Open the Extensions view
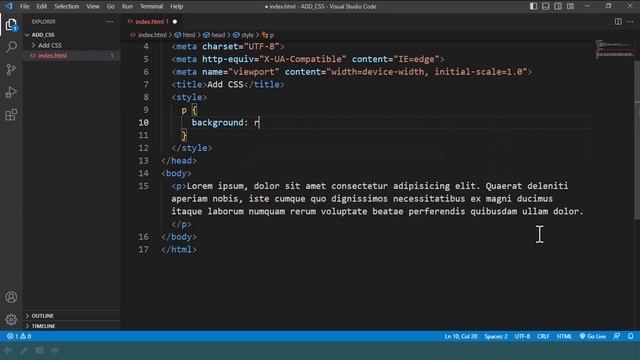 click(11, 115)
